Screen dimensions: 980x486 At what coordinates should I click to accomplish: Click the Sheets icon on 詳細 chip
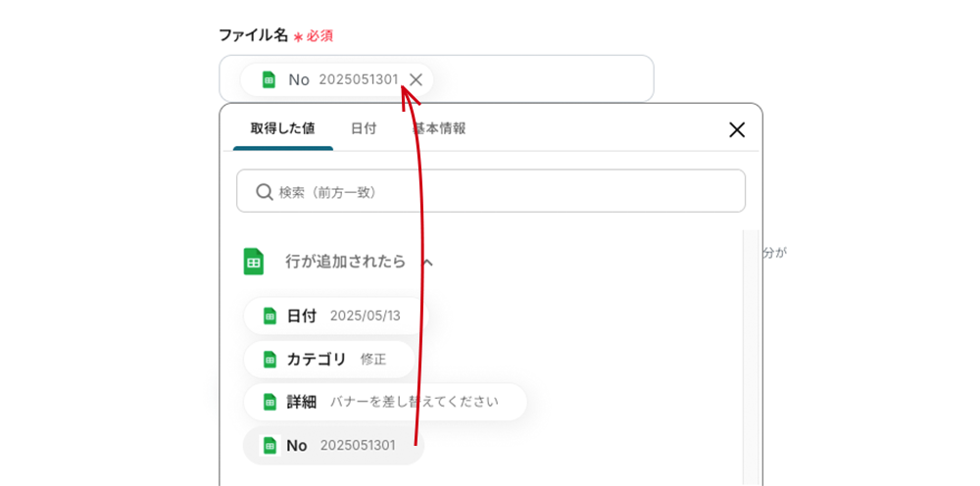(269, 402)
